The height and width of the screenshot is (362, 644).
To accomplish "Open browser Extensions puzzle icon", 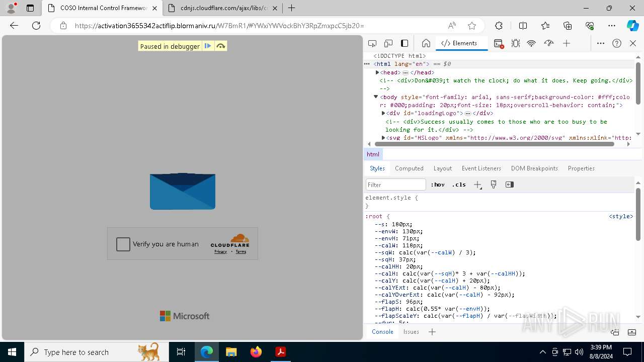I will pyautogui.click(x=499, y=26).
